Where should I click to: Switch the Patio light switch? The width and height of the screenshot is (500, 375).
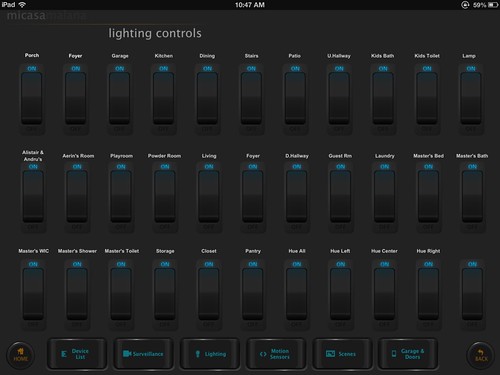[295, 99]
